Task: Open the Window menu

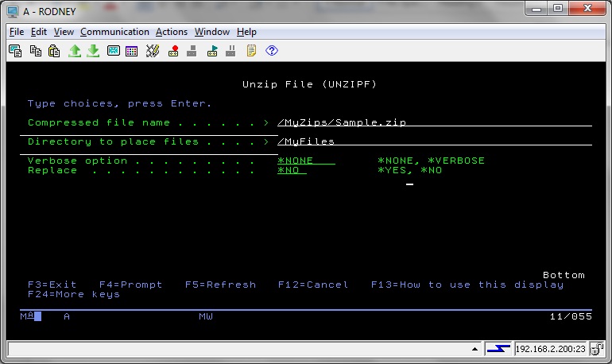Action: (x=212, y=32)
